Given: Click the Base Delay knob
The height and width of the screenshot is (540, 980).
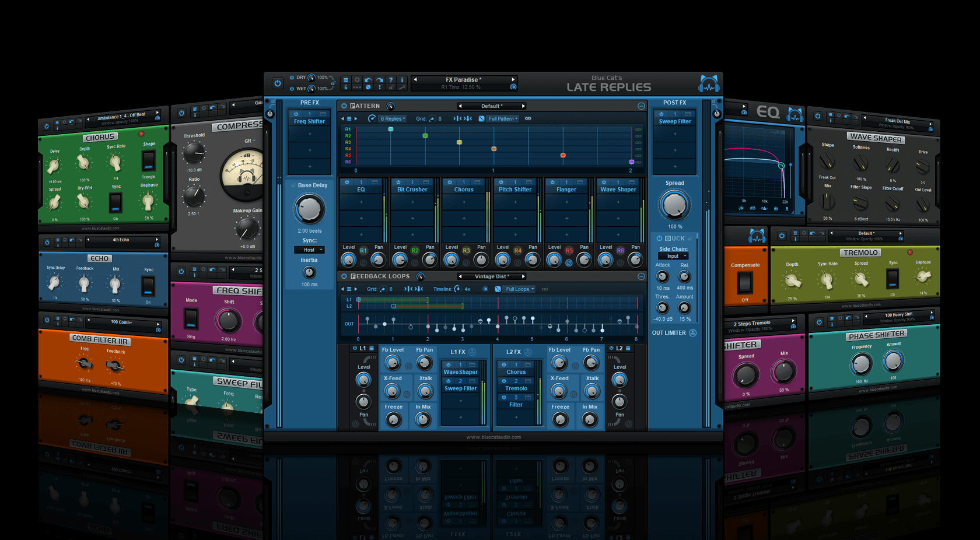Looking at the screenshot, I should point(309,209).
